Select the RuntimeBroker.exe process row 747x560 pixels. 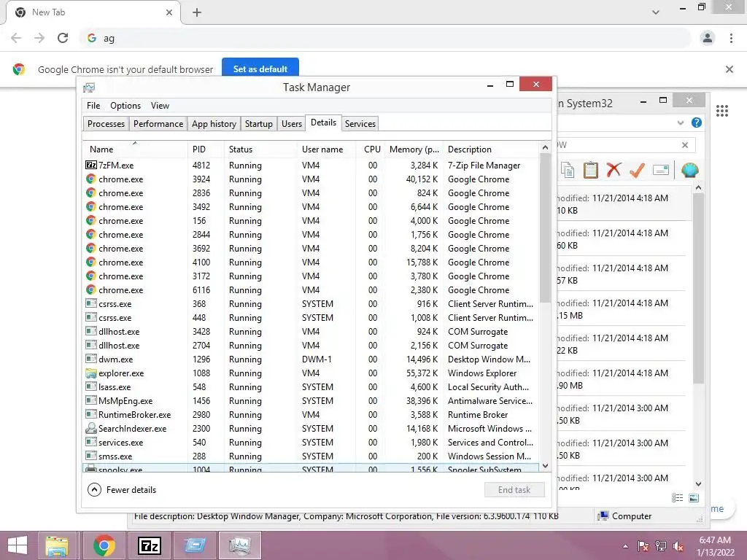311,415
